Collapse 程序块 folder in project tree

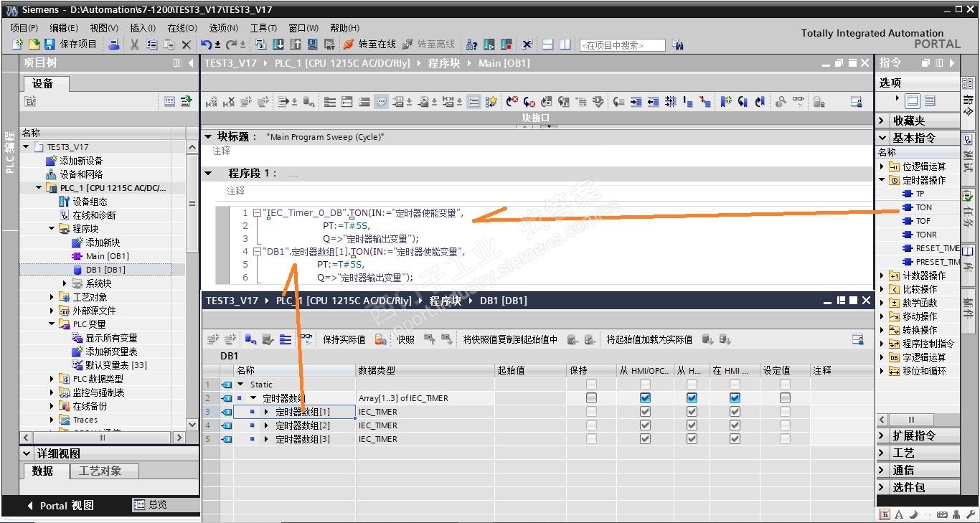point(52,229)
